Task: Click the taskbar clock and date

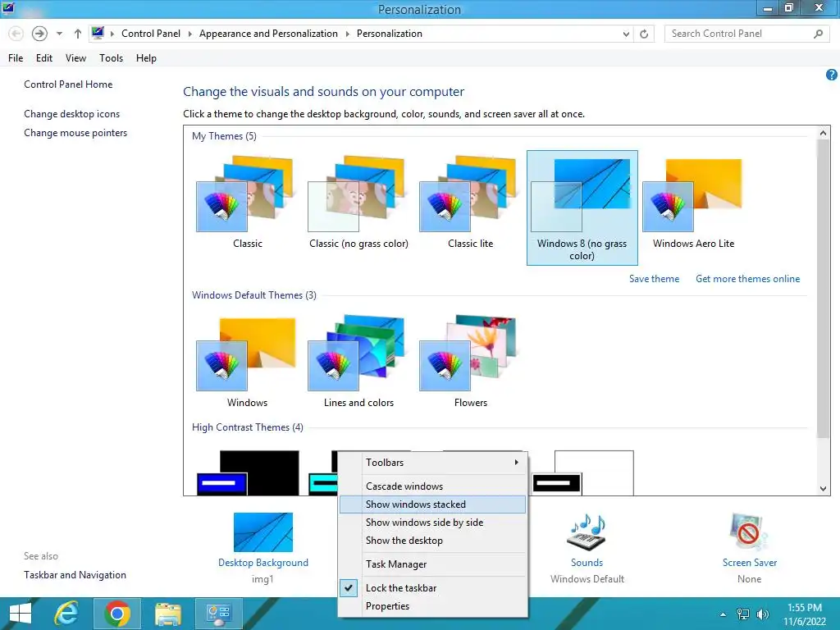Action: [804, 614]
